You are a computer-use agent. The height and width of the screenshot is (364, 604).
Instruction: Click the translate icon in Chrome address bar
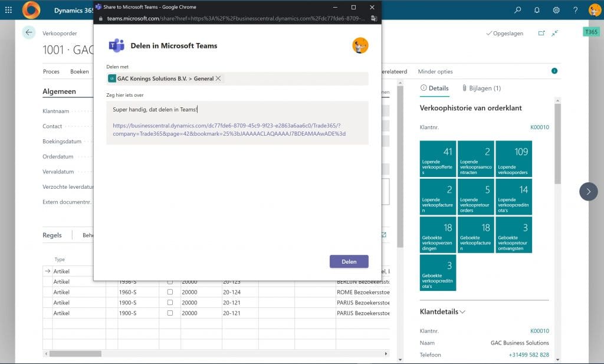pyautogui.click(x=373, y=18)
